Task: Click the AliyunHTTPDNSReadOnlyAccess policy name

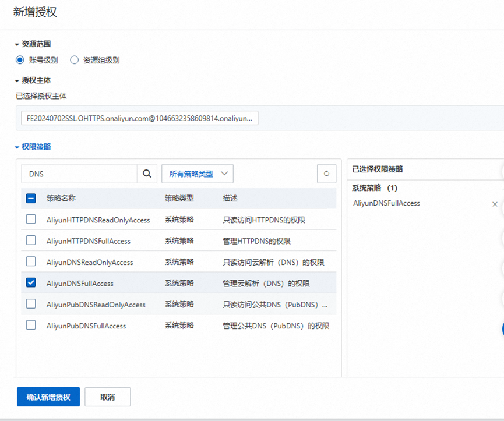Action: click(98, 220)
